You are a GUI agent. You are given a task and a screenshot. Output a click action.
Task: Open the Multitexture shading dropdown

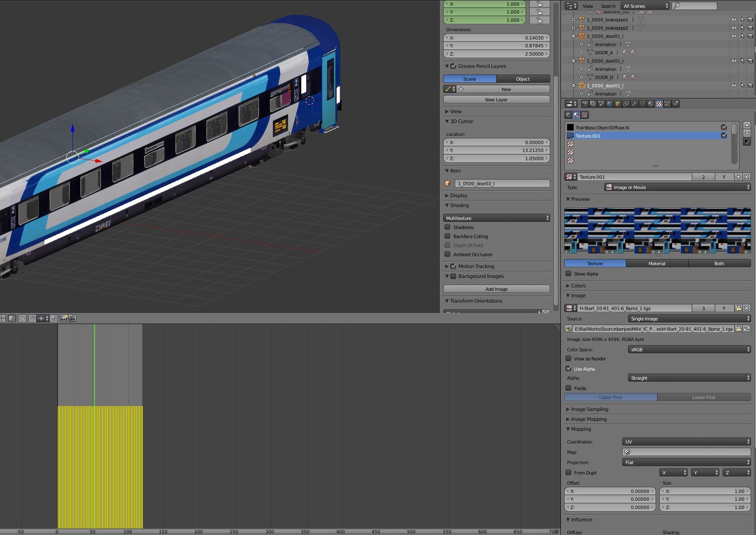497,218
